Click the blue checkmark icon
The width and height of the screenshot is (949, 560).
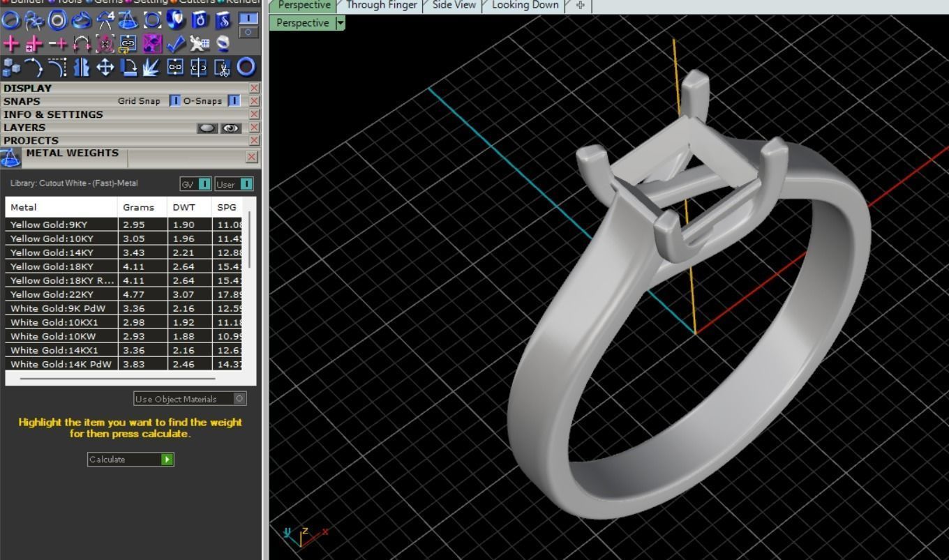176,44
